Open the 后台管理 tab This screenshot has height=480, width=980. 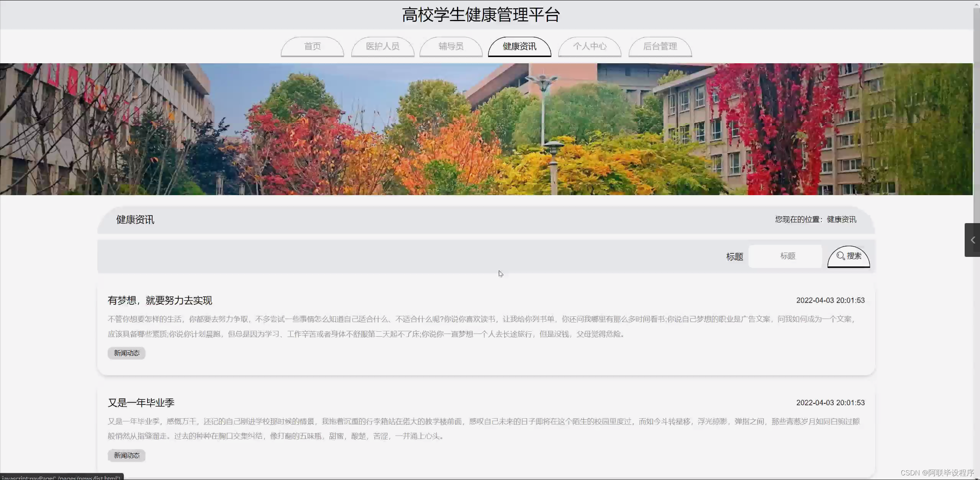(660, 46)
